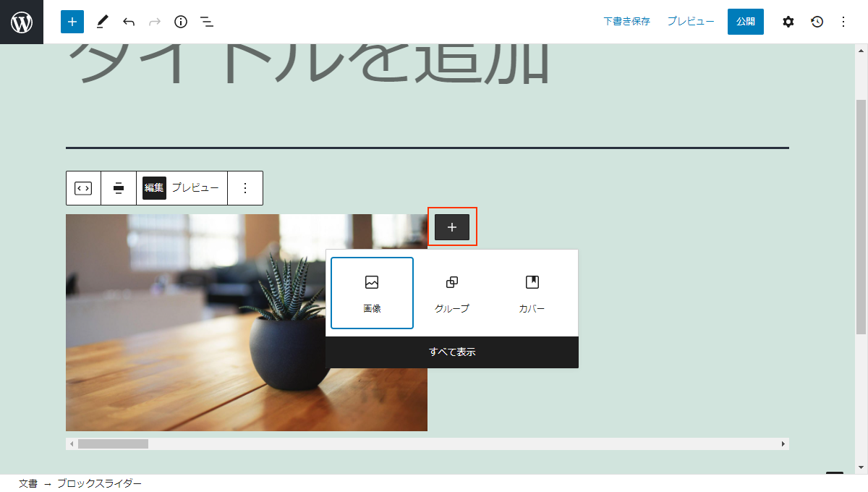Image resolution: width=868 pixels, height=492 pixels.
Task: Click horizontal scrollbar left arrow
Action: click(x=71, y=444)
